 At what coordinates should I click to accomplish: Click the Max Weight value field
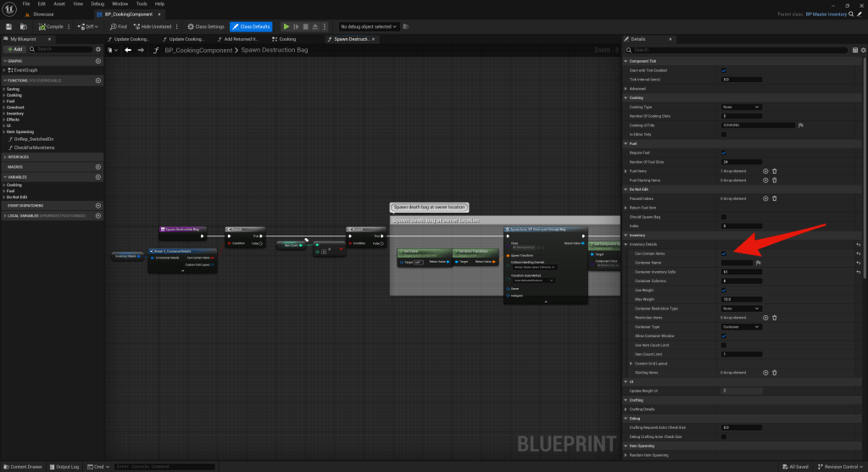point(742,299)
